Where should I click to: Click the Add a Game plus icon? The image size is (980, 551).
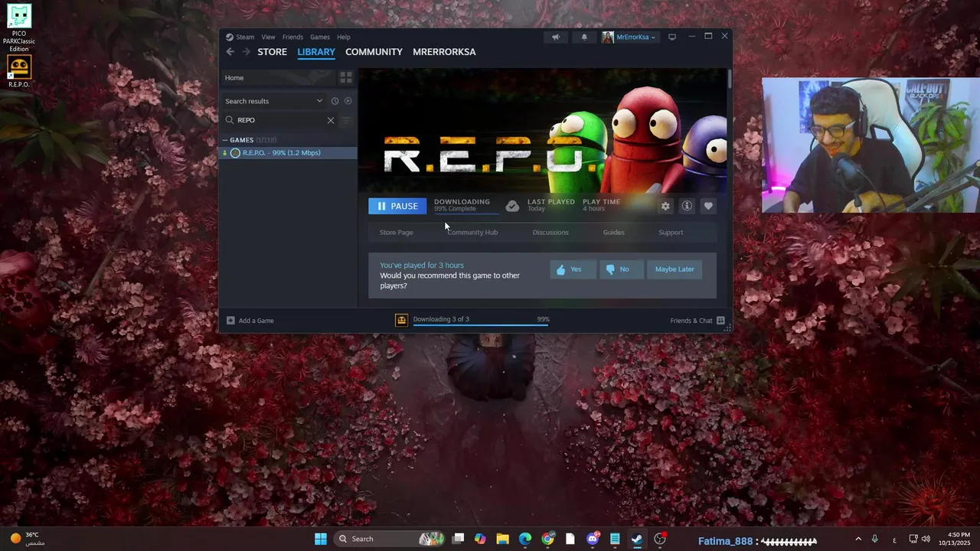(x=230, y=321)
